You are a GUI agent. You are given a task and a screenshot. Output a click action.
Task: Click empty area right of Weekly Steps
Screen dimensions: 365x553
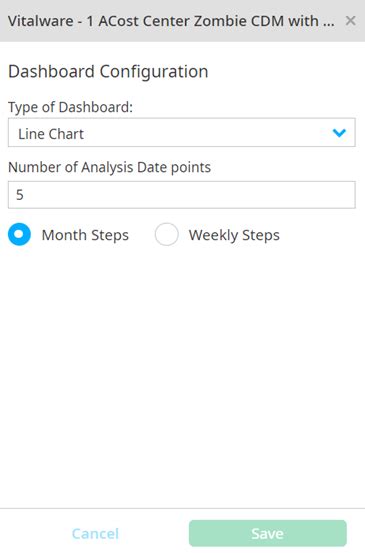coord(323,235)
